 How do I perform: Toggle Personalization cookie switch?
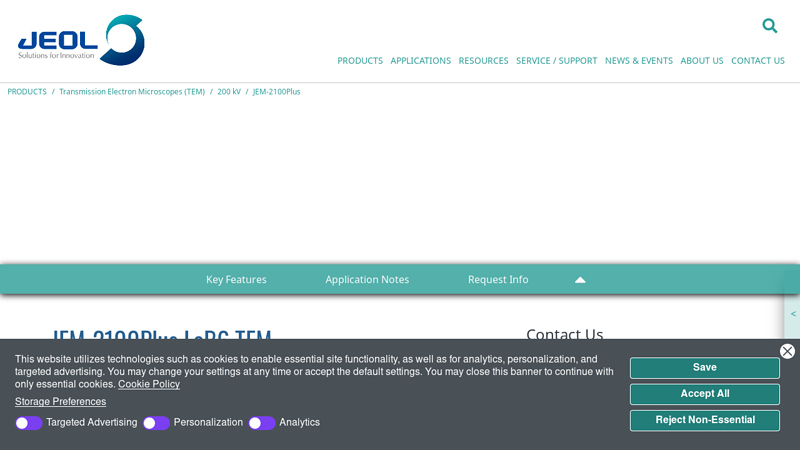[156, 423]
